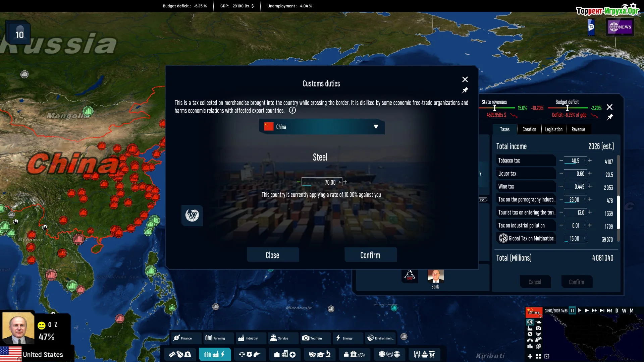This screenshot has height=362, width=644.
Task: Click the Steel duty rate input field
Action: coord(321,182)
